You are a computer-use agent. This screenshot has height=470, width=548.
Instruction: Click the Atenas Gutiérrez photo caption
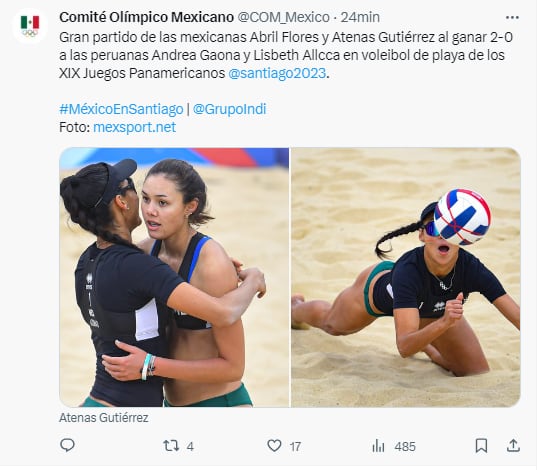[104, 418]
